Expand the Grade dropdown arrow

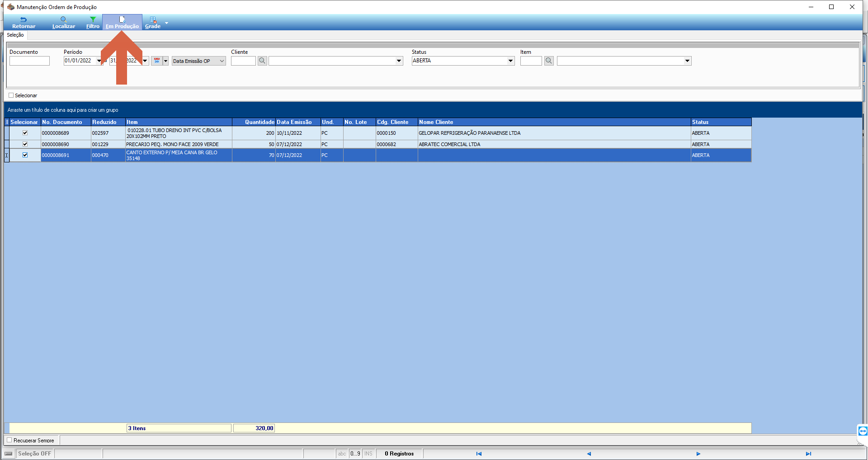click(x=166, y=23)
